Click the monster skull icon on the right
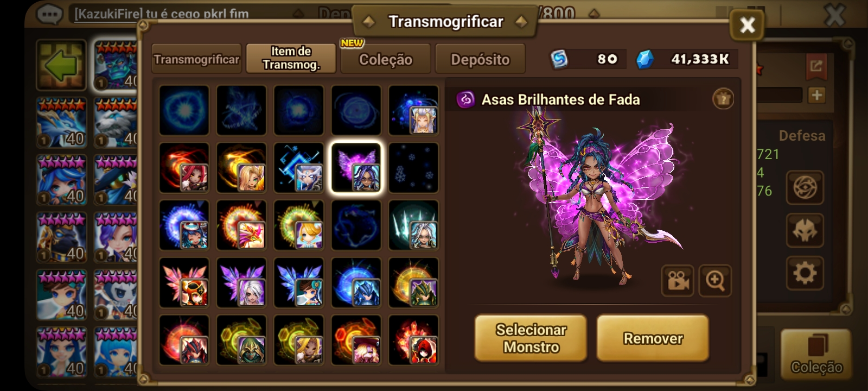Image resolution: width=868 pixels, height=391 pixels. click(x=805, y=230)
